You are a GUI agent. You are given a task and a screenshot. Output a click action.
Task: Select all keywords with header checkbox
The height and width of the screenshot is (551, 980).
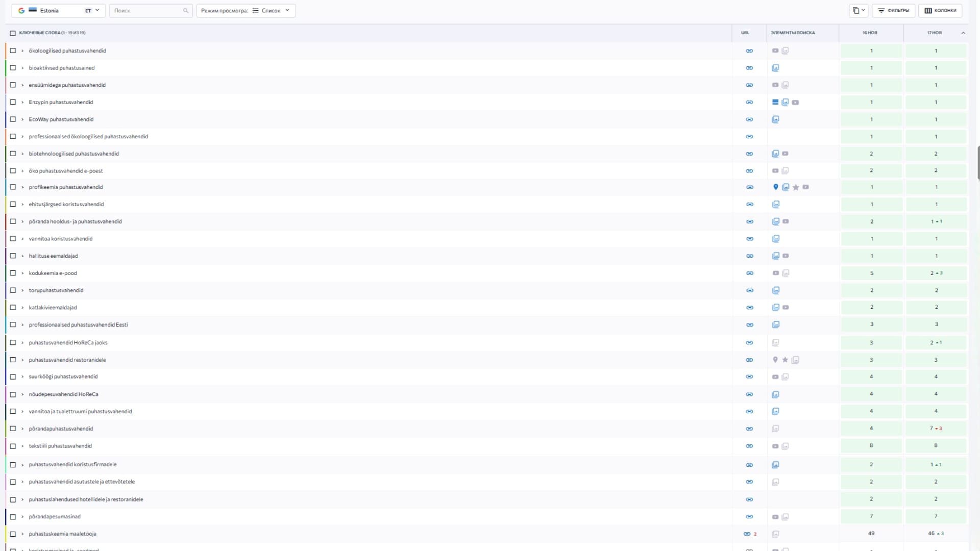[x=13, y=33]
